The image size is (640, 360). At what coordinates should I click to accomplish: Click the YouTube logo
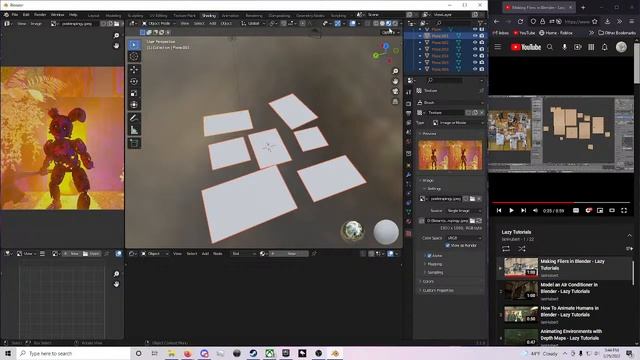[526, 47]
